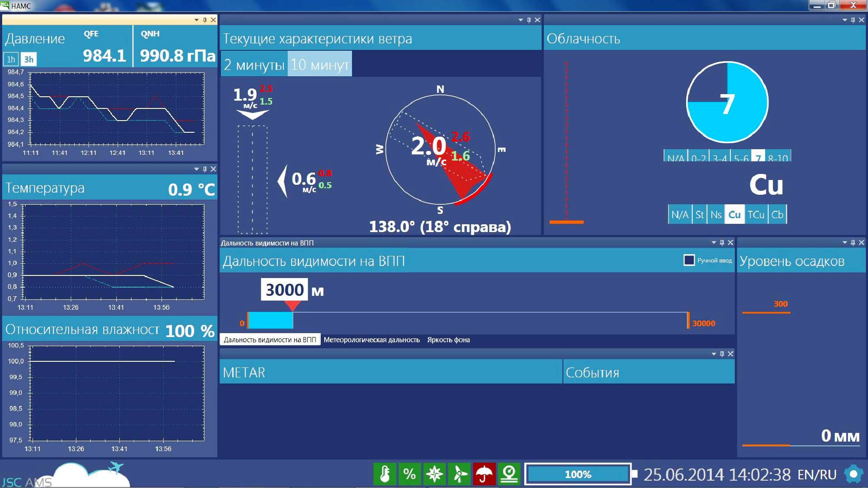This screenshot has width=868, height=488.
Task: Set cloud amount to N/A
Action: (676, 156)
